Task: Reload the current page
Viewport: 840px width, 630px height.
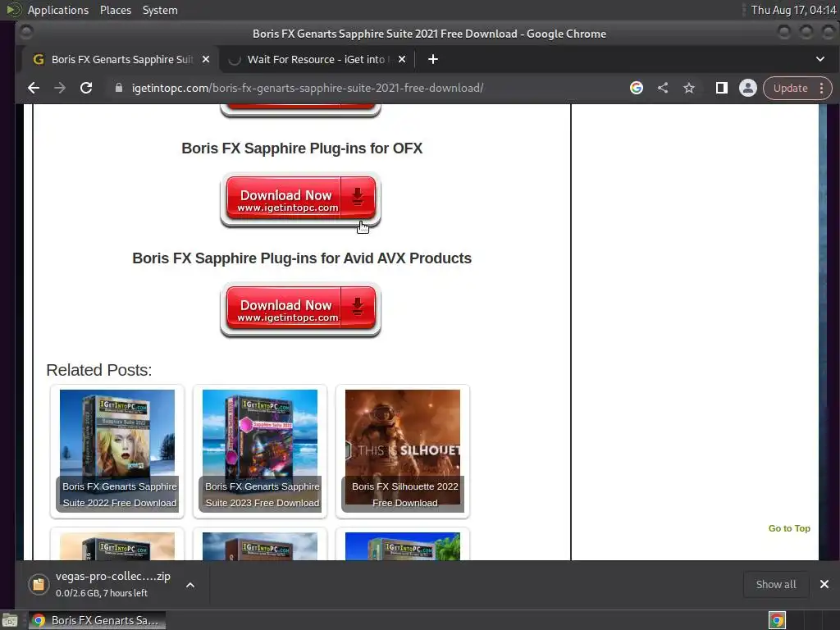Action: click(x=85, y=88)
